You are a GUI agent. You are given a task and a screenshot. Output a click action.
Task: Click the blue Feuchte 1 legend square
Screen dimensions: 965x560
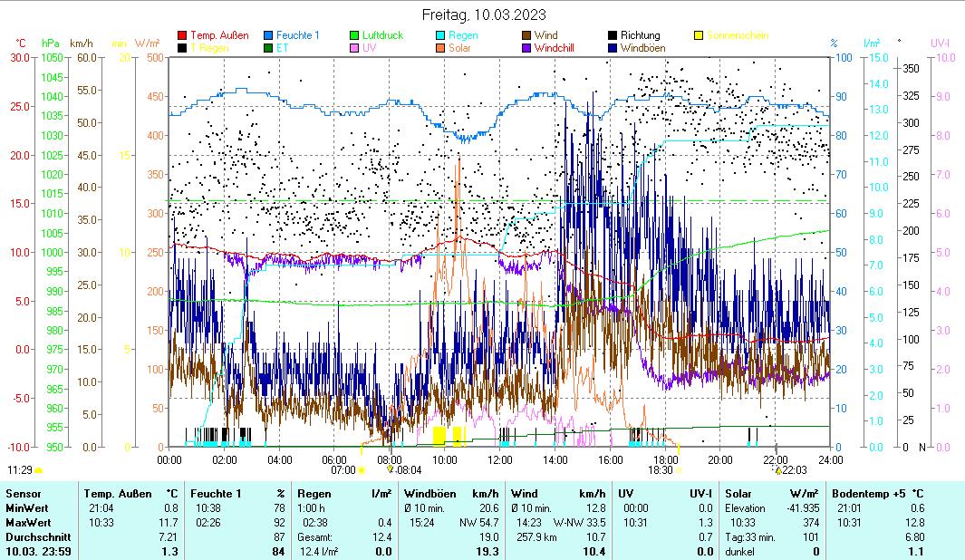click(x=269, y=35)
